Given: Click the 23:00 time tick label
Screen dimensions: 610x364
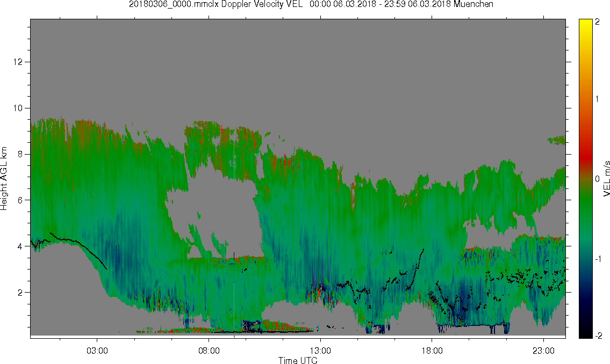Looking at the screenshot, I should click(544, 351).
